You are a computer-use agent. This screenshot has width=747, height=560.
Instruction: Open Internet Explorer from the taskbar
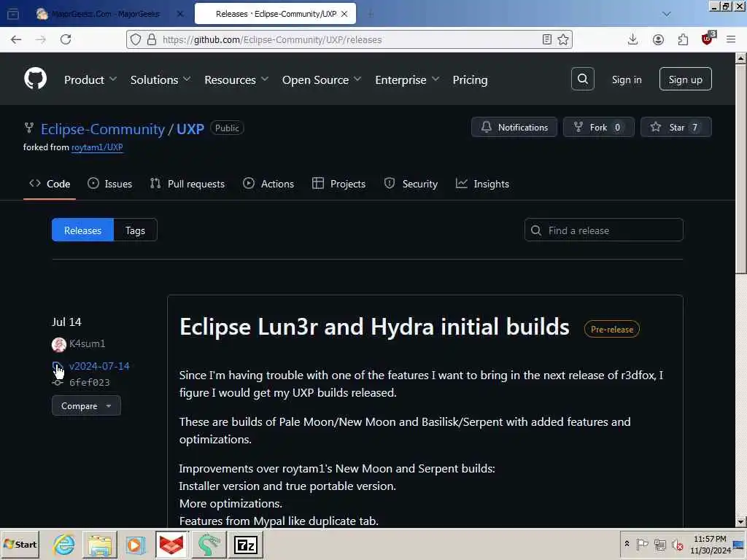tap(64, 544)
